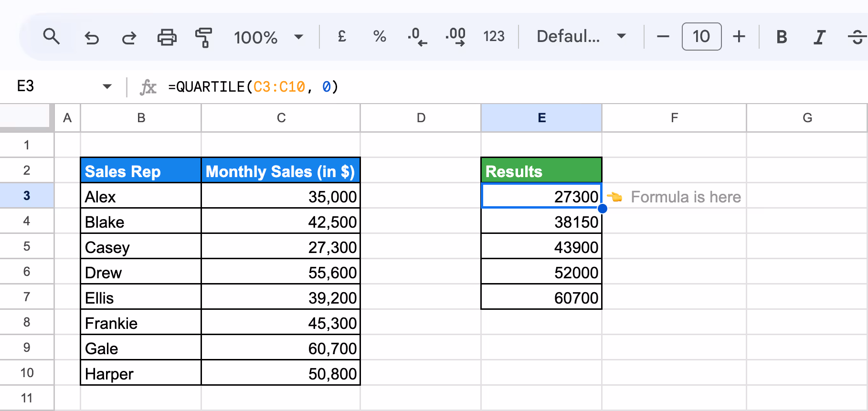
Task: Select row 3 header
Action: point(27,196)
